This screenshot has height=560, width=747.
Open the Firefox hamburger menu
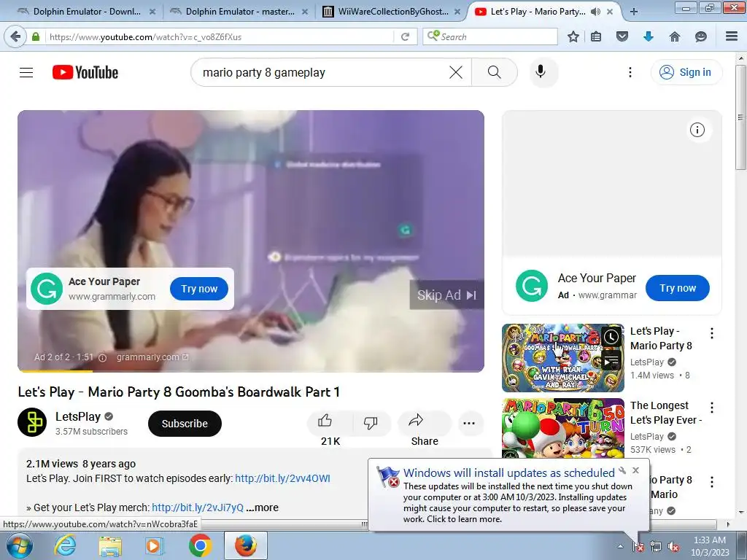[732, 36]
